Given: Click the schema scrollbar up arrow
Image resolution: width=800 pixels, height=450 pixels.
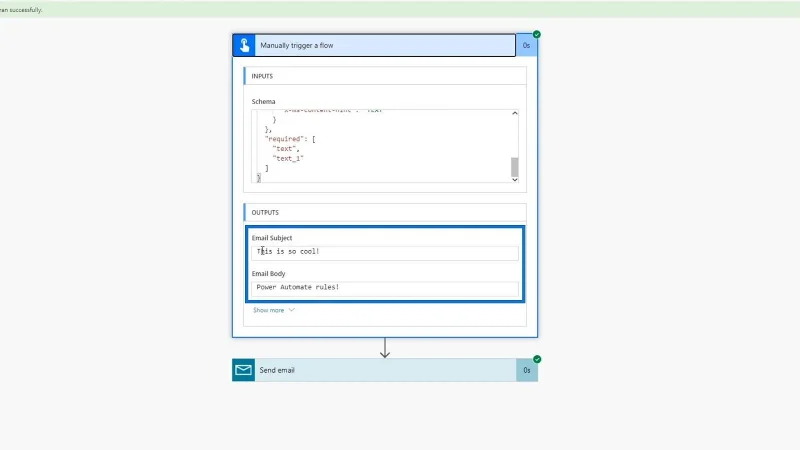Looking at the screenshot, I should (x=515, y=113).
